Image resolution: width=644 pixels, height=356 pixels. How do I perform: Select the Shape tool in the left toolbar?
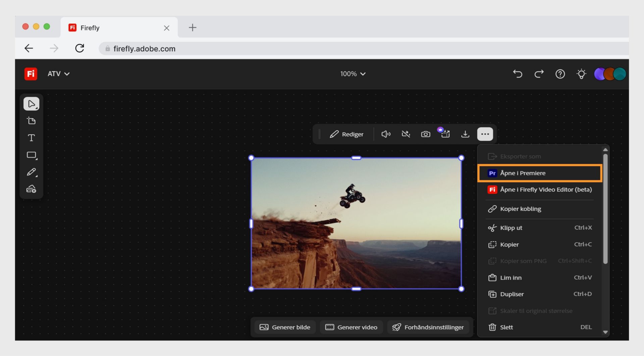[31, 155]
